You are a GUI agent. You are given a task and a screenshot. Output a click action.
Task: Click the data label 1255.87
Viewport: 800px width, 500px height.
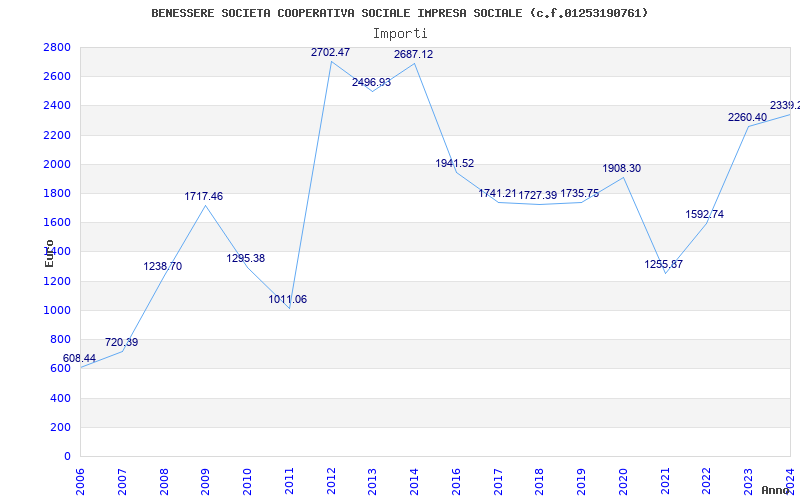663,264
